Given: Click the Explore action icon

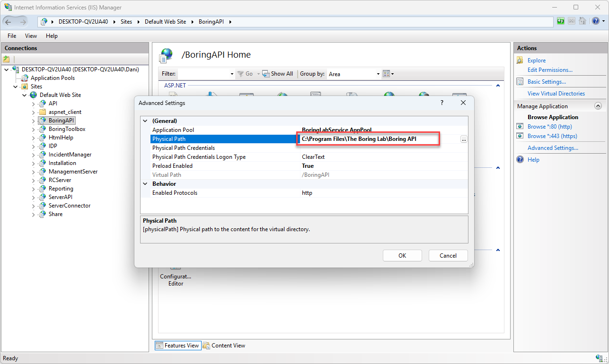Looking at the screenshot, I should coord(520,61).
